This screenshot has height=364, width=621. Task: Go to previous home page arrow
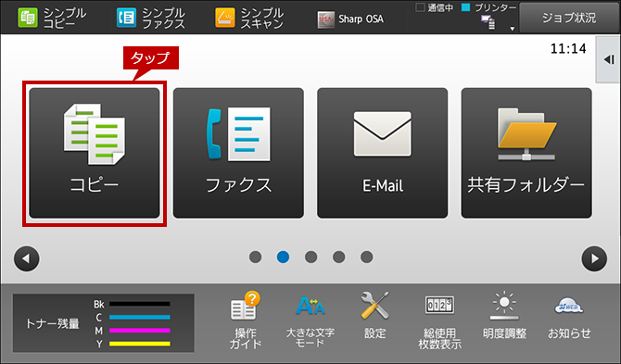pyautogui.click(x=27, y=258)
